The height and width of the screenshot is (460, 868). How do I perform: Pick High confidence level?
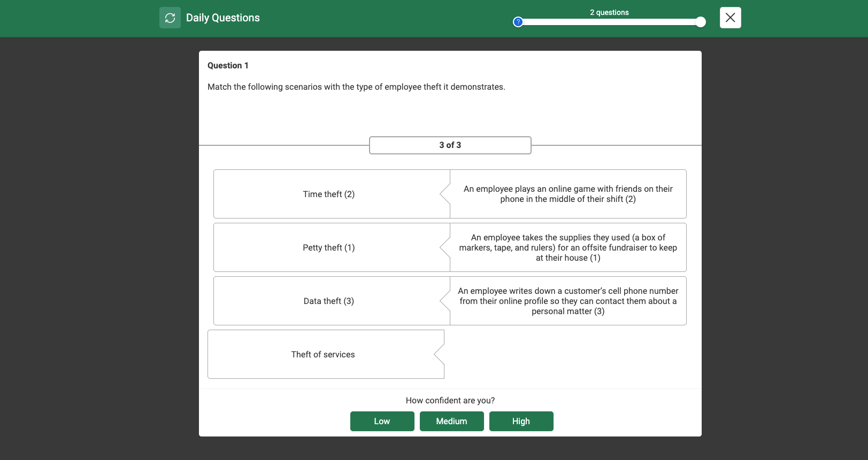(x=521, y=421)
